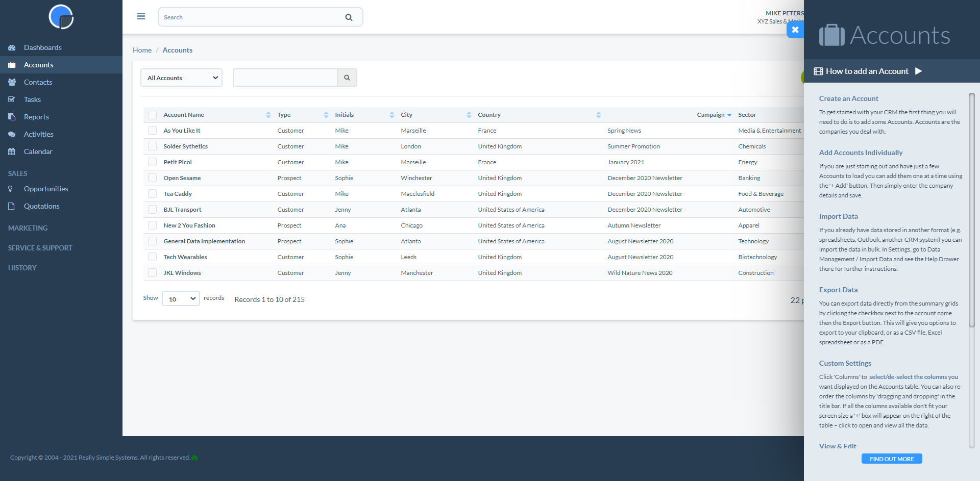This screenshot has height=481, width=980.
Task: Click the Calendar grid icon in sidebar
Action: [12, 151]
